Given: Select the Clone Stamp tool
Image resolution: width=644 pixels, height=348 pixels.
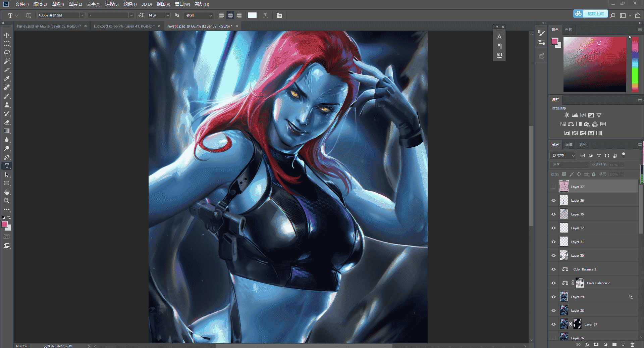Looking at the screenshot, I should coord(7,105).
